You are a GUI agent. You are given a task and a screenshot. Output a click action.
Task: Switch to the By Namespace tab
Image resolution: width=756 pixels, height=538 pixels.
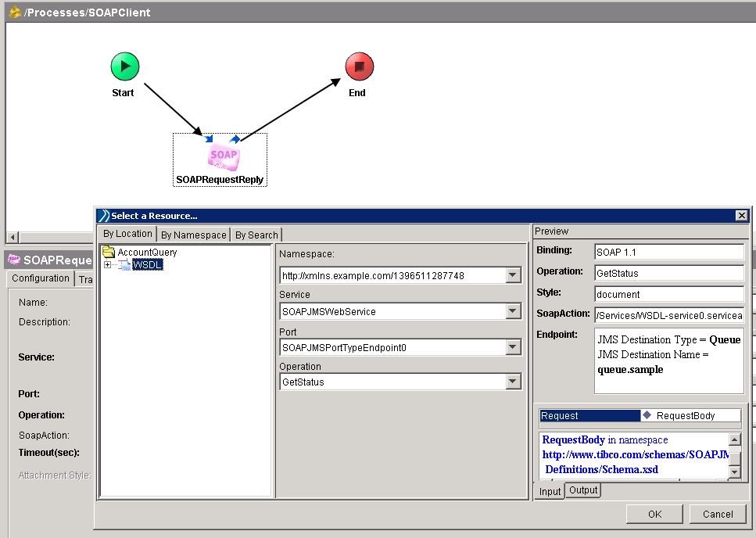[x=193, y=234]
